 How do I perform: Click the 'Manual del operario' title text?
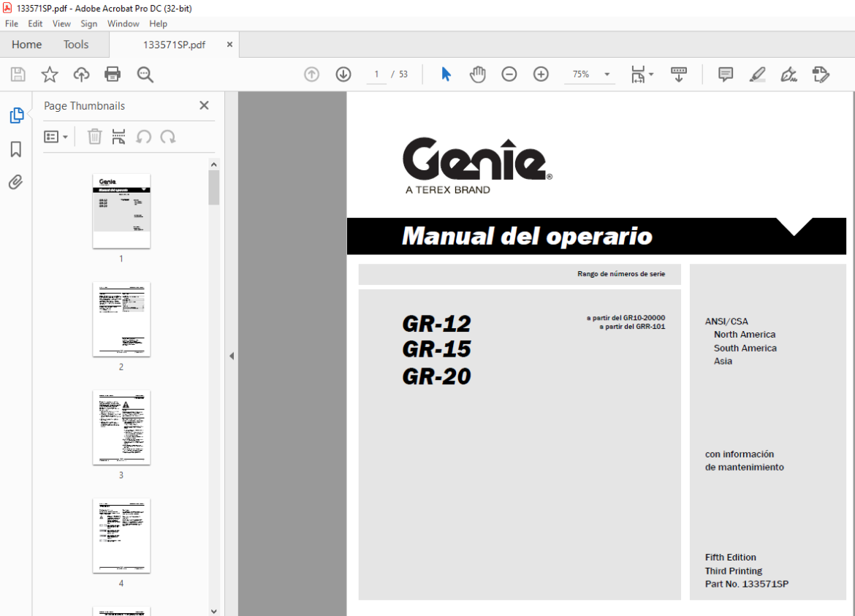coord(527,236)
